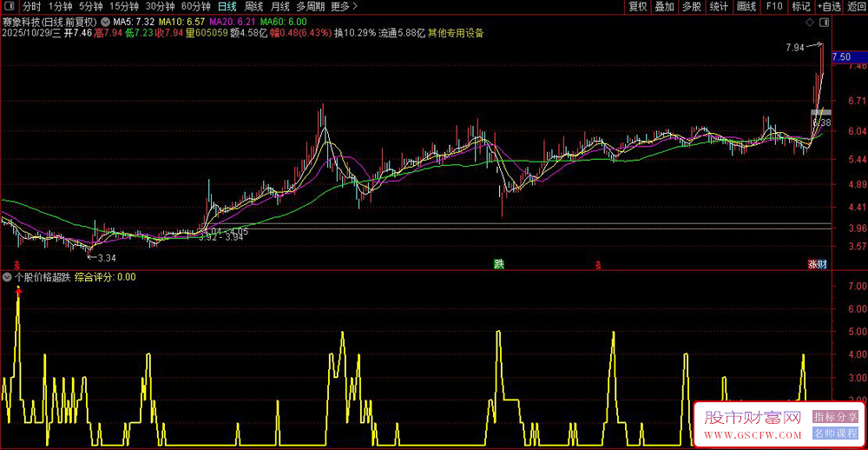Open the 更多 periods dropdown
The width and height of the screenshot is (868, 450).
click(345, 6)
